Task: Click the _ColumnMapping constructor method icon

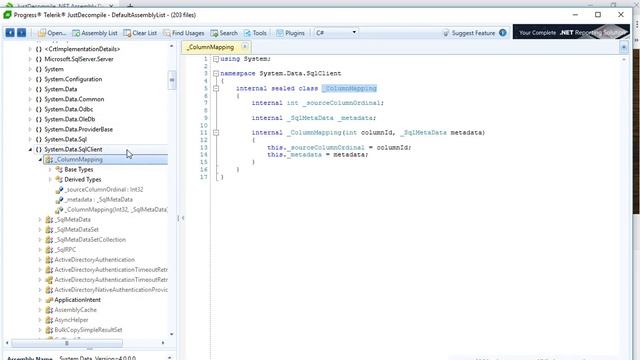Action: [x=59, y=209]
